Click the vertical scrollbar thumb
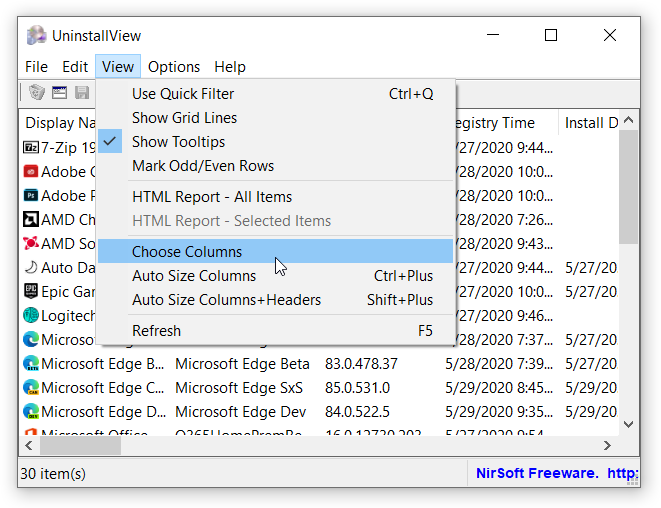 coord(629,187)
